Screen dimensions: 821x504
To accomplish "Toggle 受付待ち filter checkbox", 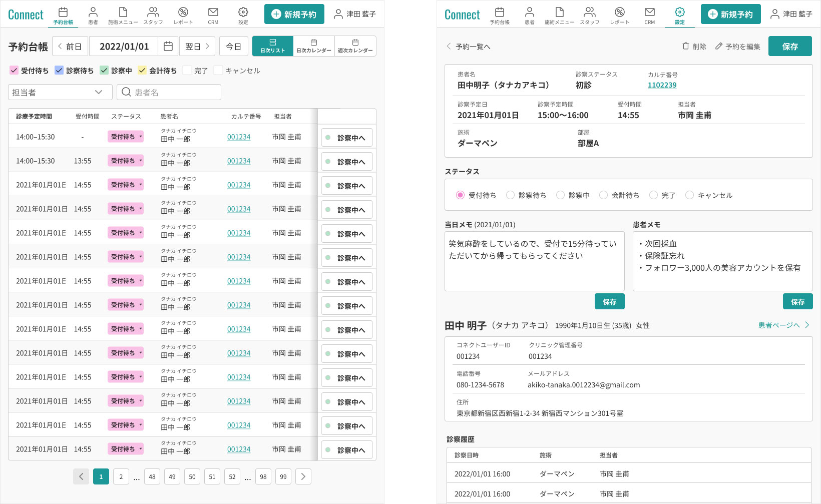I will [x=14, y=71].
